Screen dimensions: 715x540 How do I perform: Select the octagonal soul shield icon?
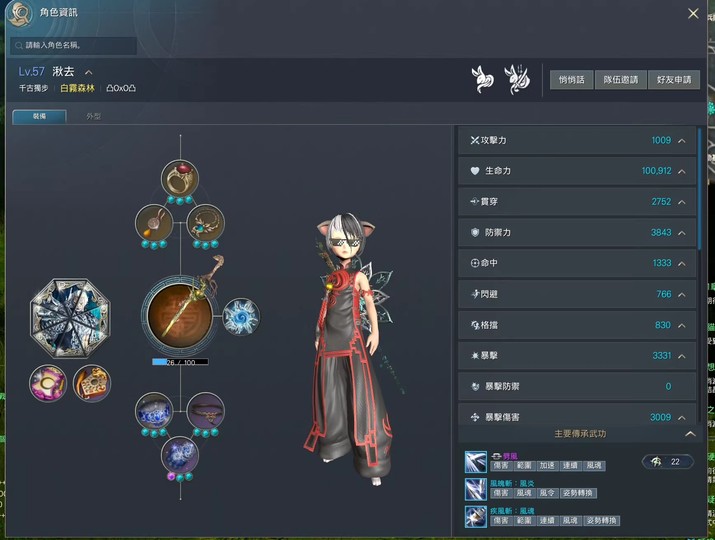(x=70, y=318)
